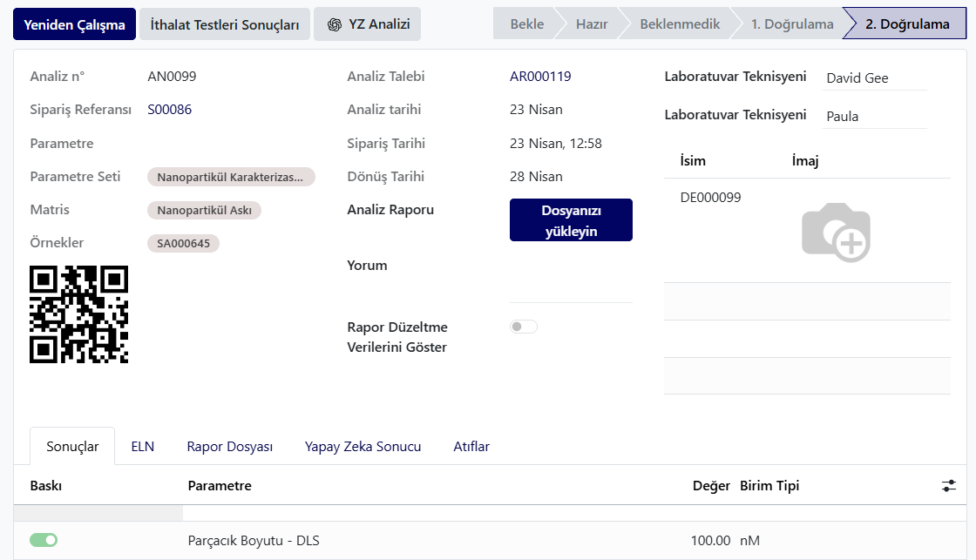
Task: Open the S00086 order reference link
Action: [169, 110]
